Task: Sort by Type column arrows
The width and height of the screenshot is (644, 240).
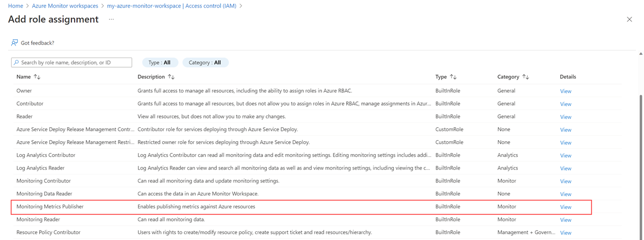Action: [x=453, y=77]
